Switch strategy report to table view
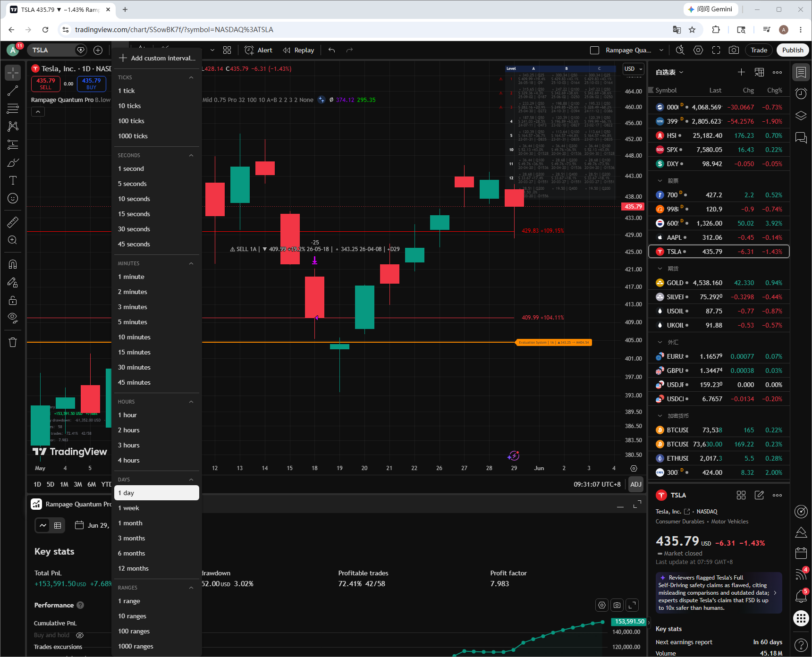 pos(58,525)
